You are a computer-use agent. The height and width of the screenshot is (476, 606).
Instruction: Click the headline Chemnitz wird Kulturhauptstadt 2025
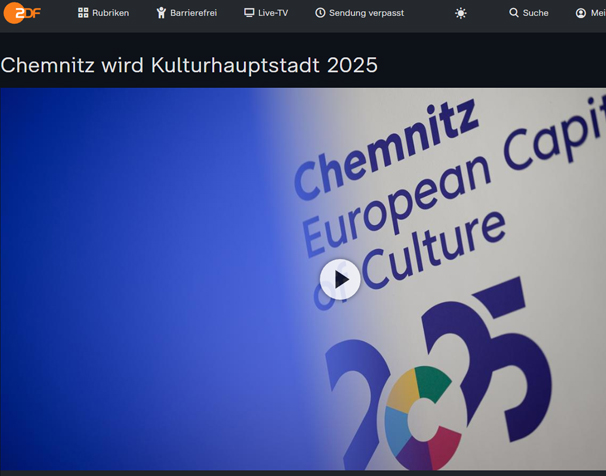pos(189,65)
